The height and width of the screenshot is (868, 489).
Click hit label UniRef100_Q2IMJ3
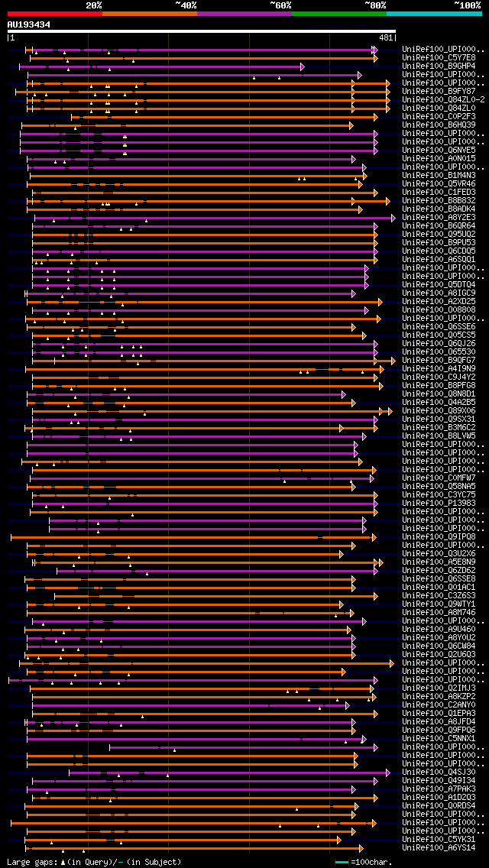pos(439,688)
